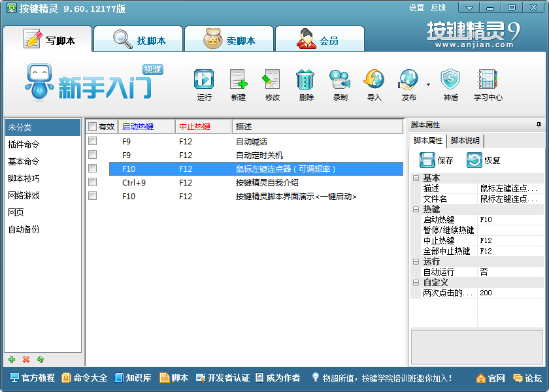The height and width of the screenshot is (392, 549).
Task: Start recording with 录制 icon
Action: point(340,85)
